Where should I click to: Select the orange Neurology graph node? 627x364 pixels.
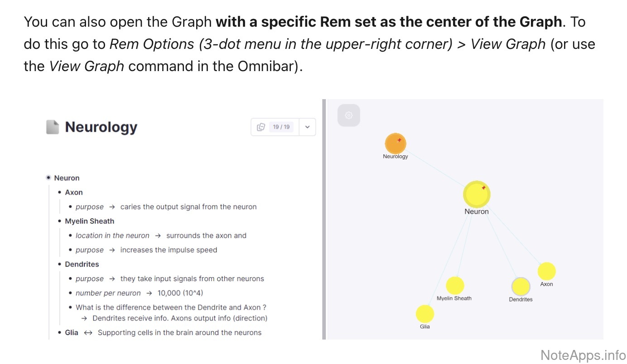coord(395,144)
